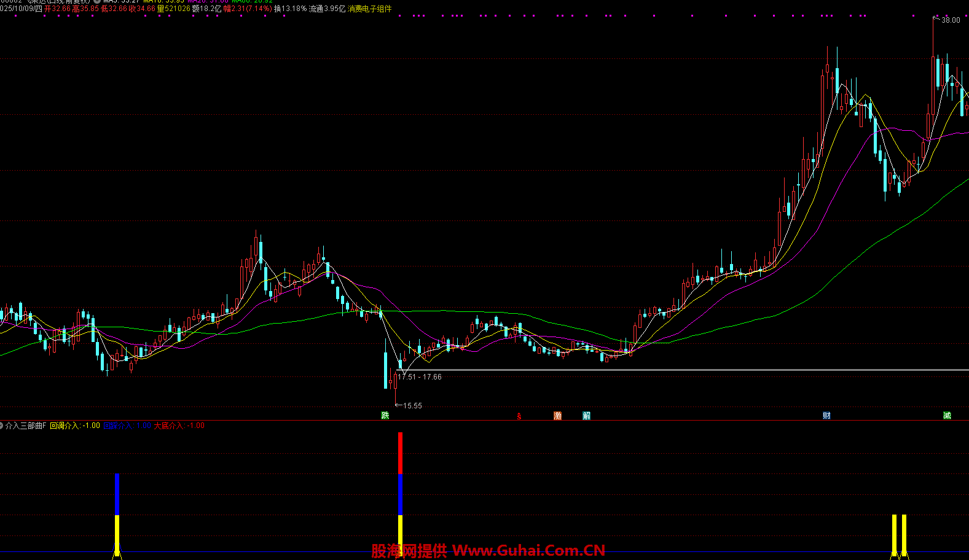Select the 介入三部曲F indicator name
Screen dimensions: 969x560
26,426
